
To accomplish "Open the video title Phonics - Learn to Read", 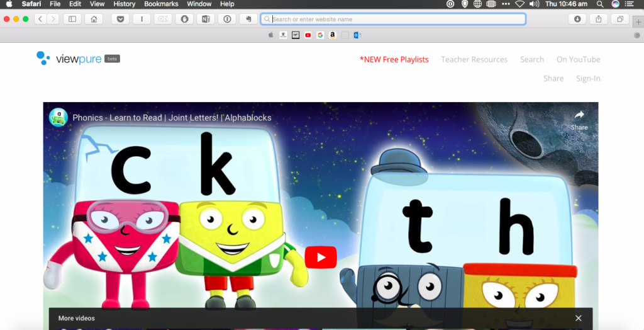I will (172, 118).
